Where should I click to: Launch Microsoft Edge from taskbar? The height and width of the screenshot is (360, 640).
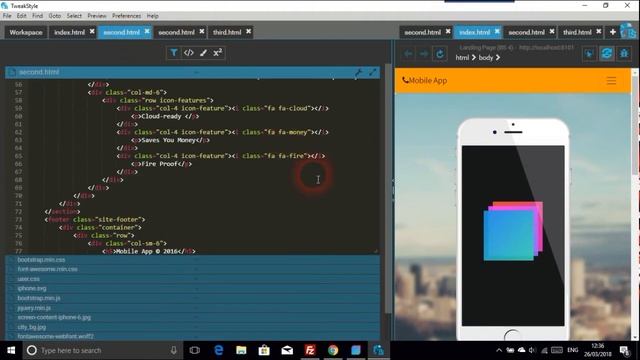(x=219, y=350)
